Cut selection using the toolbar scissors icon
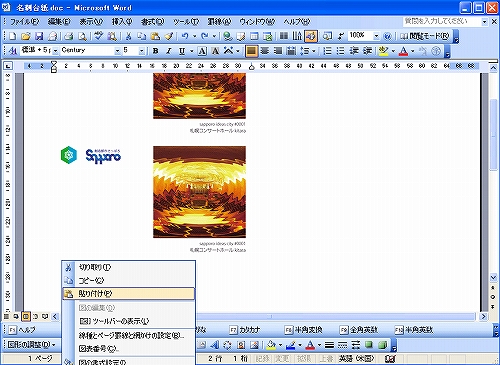The width and height of the screenshot is (500, 365). point(129,36)
